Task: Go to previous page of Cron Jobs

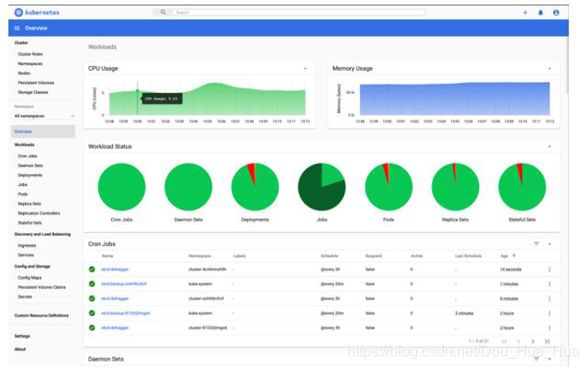Action: tap(518, 341)
